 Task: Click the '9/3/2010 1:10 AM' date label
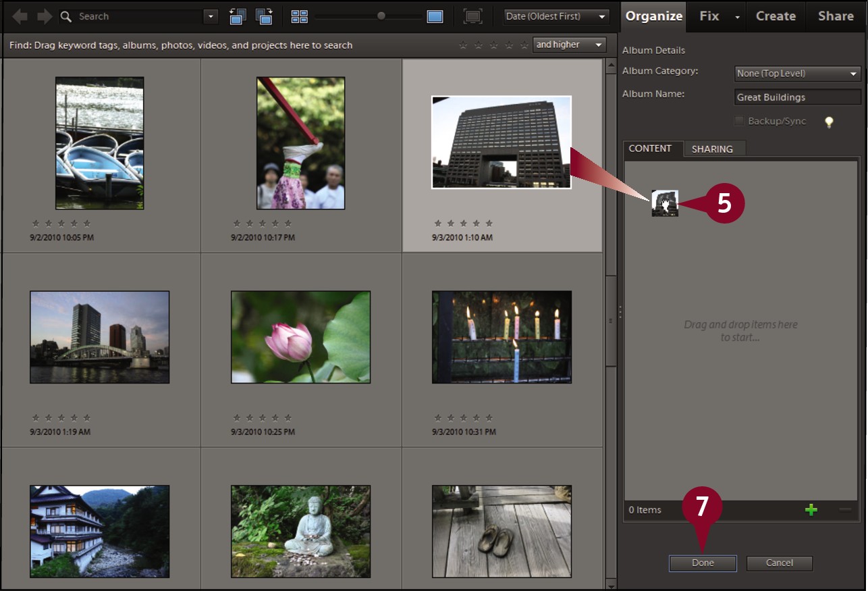[462, 238]
